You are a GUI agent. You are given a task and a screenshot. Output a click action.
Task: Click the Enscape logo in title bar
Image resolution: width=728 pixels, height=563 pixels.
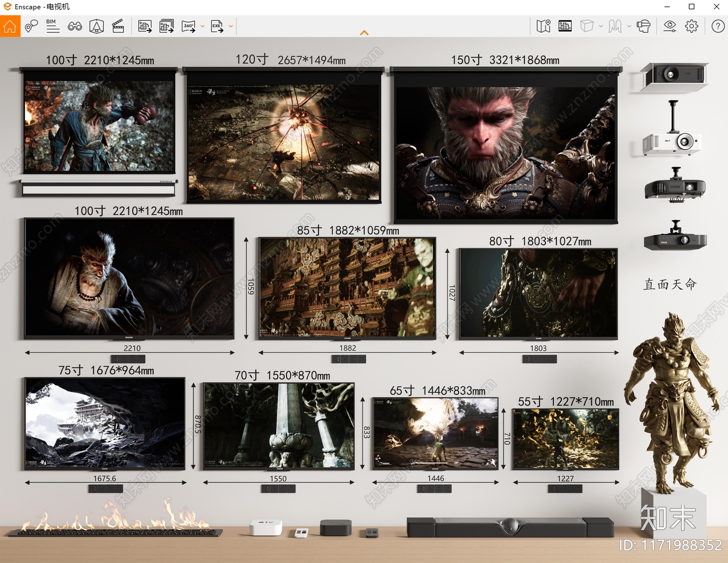(x=7, y=6)
